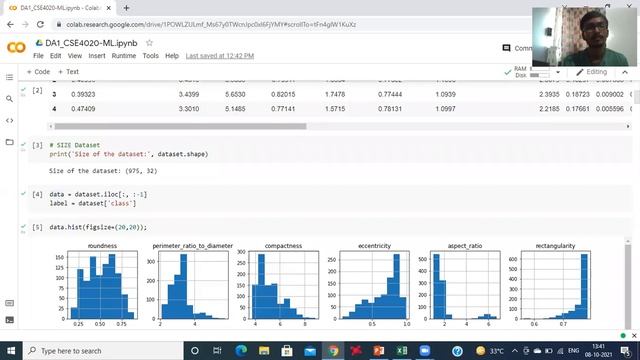Open the Tools menu
640x360 pixels.
click(150, 56)
